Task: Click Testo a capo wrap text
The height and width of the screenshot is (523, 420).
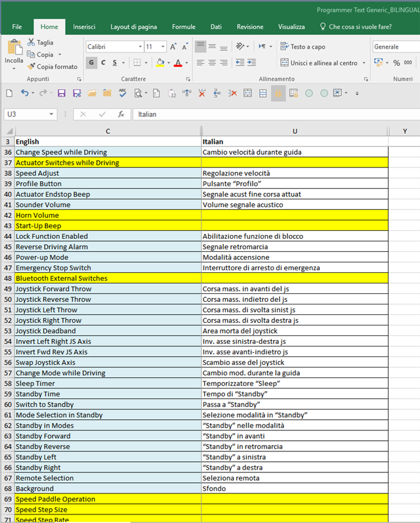Action: pyautogui.click(x=303, y=47)
